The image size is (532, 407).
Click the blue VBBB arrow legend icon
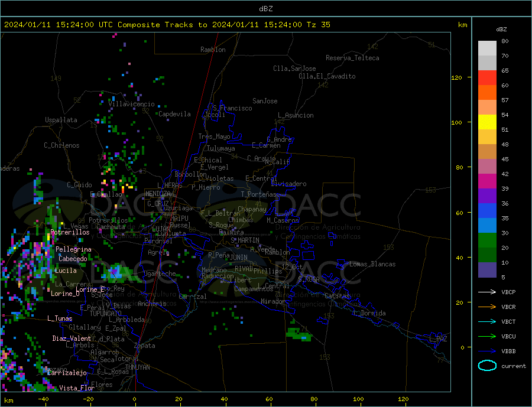pyautogui.click(x=487, y=351)
